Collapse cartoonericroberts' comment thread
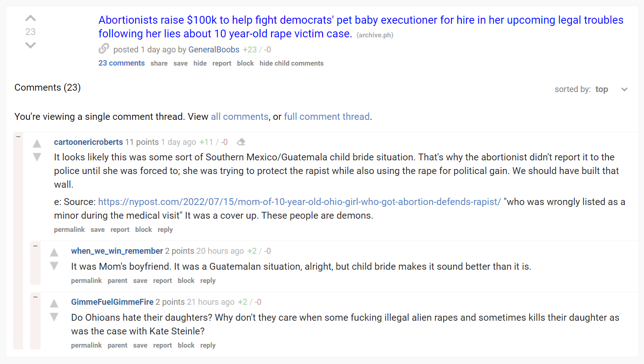This screenshot has height=364, width=644. 19,137
